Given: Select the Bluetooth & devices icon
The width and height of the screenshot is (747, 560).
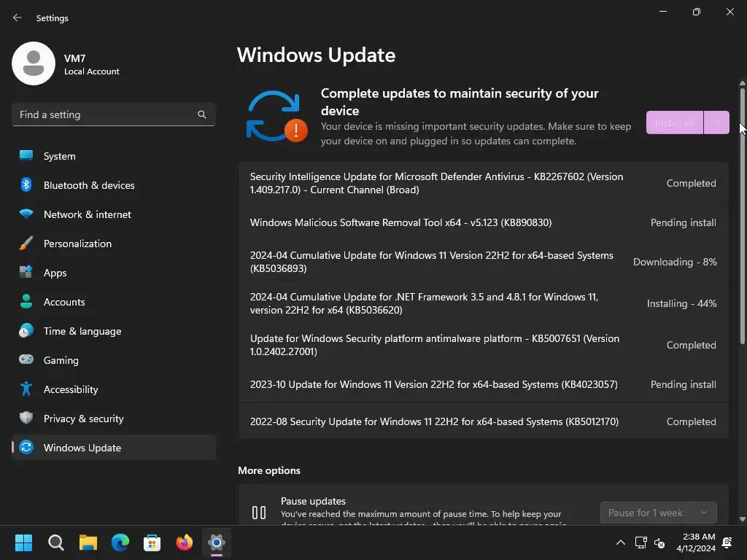Looking at the screenshot, I should coord(26,184).
